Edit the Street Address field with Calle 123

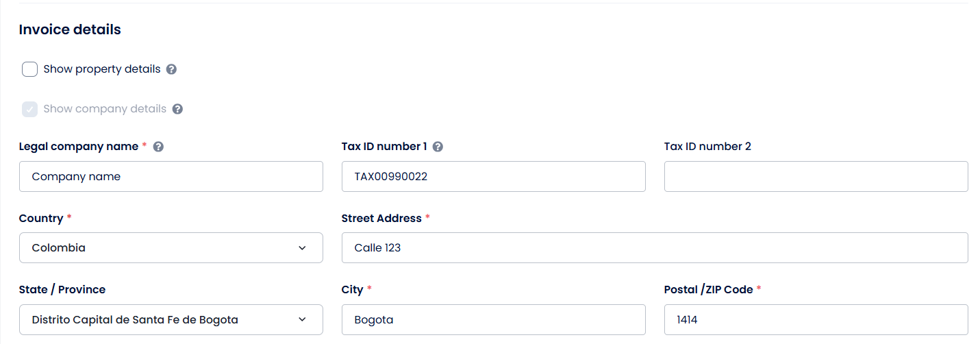point(655,248)
